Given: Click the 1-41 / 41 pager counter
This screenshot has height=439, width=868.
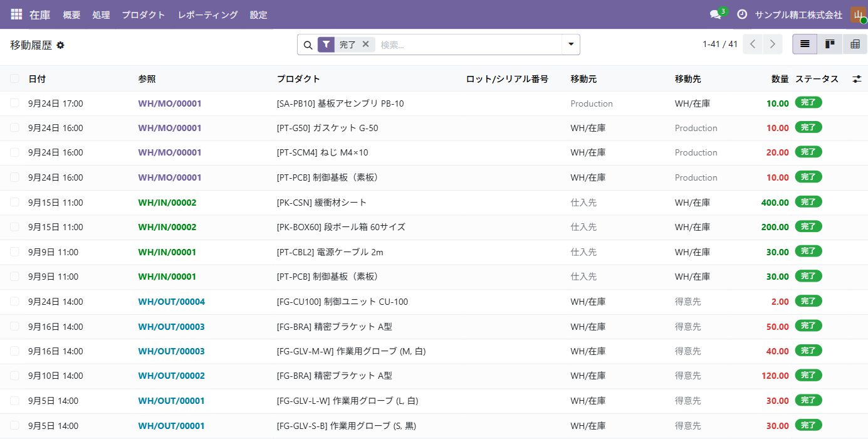Looking at the screenshot, I should coord(720,44).
